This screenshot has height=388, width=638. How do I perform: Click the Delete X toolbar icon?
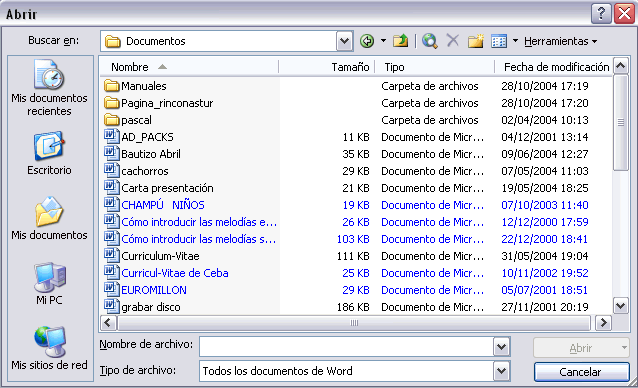point(452,41)
